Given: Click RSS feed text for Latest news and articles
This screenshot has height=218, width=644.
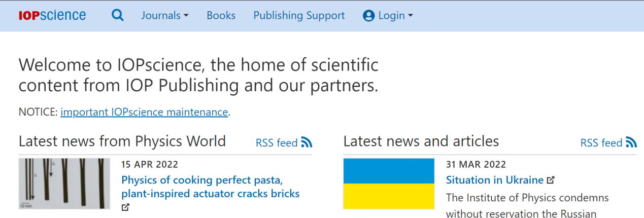Looking at the screenshot, I should (601, 143).
